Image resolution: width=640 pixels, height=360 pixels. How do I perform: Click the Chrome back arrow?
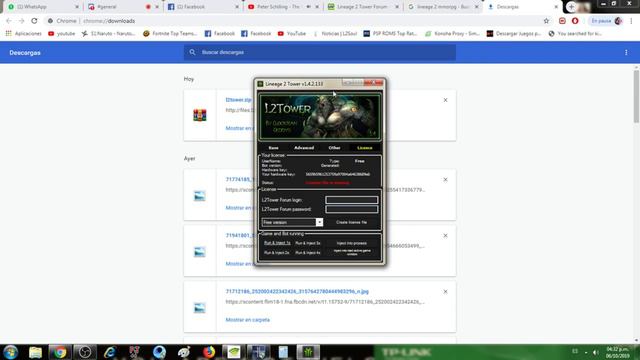coord(9,21)
